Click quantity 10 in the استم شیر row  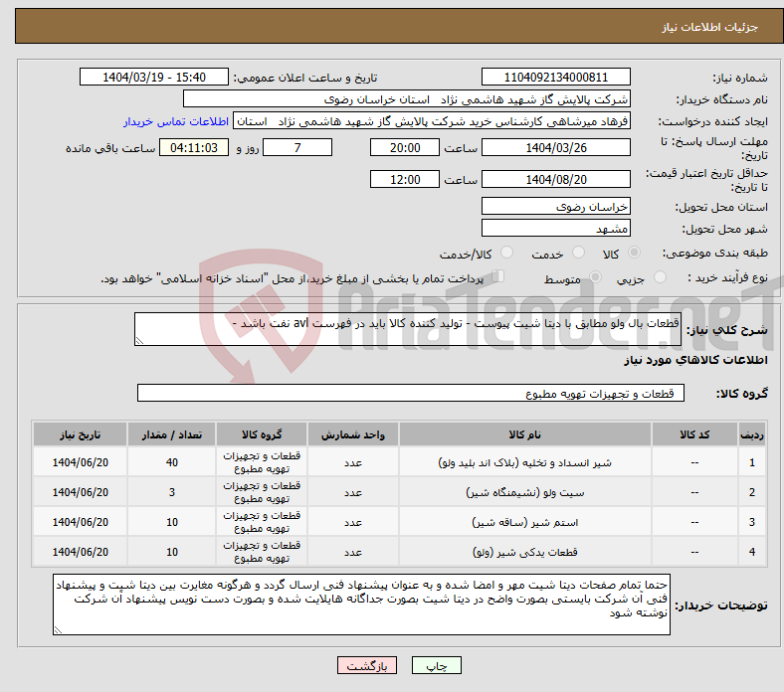pos(171,523)
